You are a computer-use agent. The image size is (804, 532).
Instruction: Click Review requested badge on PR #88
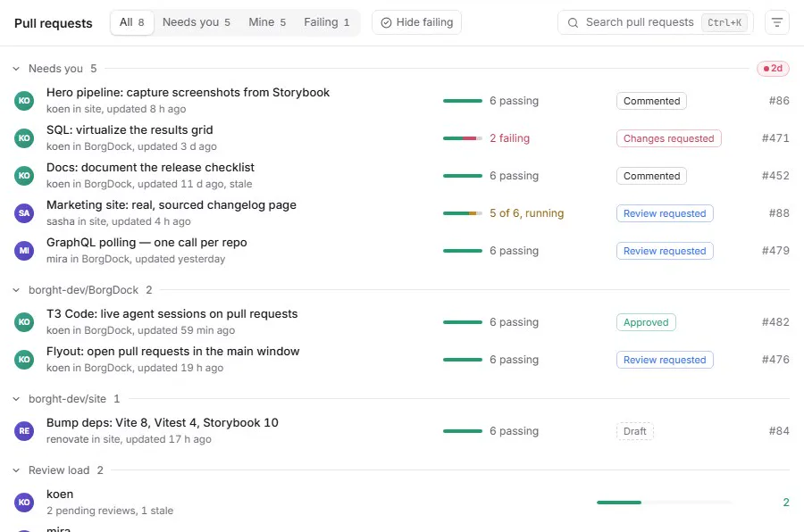pos(665,213)
